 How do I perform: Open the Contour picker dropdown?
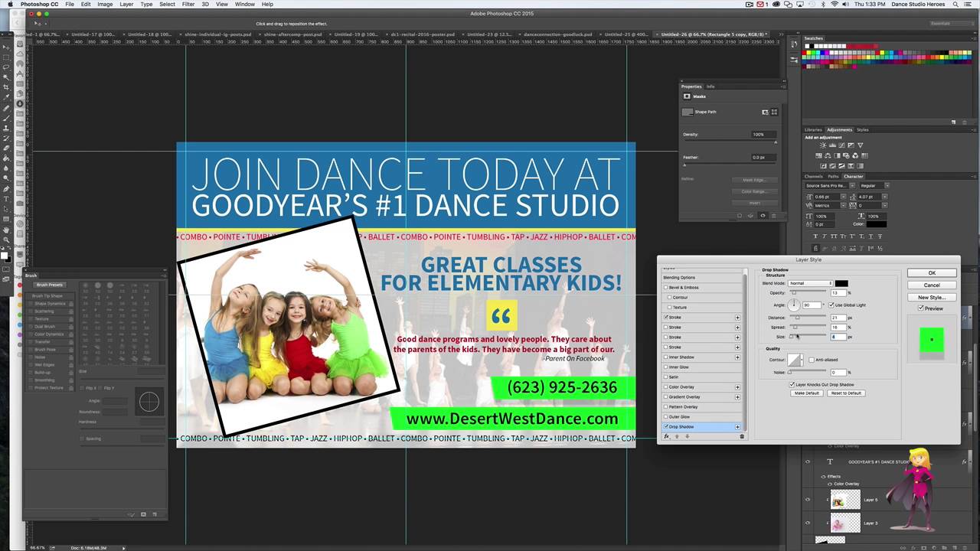(x=802, y=360)
